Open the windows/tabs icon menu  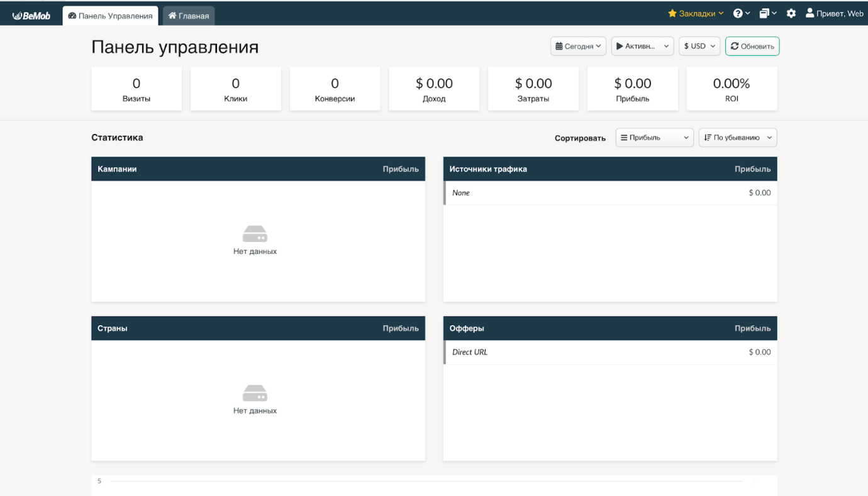(767, 13)
